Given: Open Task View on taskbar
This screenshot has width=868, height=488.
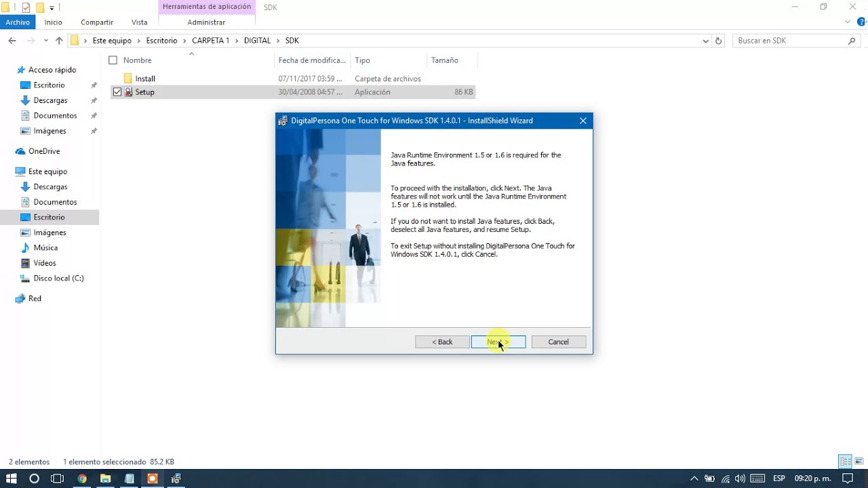Looking at the screenshot, I should click(x=58, y=479).
